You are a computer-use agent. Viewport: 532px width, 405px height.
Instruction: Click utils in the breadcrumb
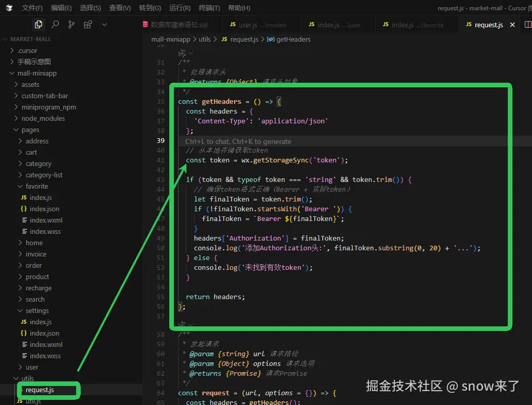pyautogui.click(x=205, y=39)
